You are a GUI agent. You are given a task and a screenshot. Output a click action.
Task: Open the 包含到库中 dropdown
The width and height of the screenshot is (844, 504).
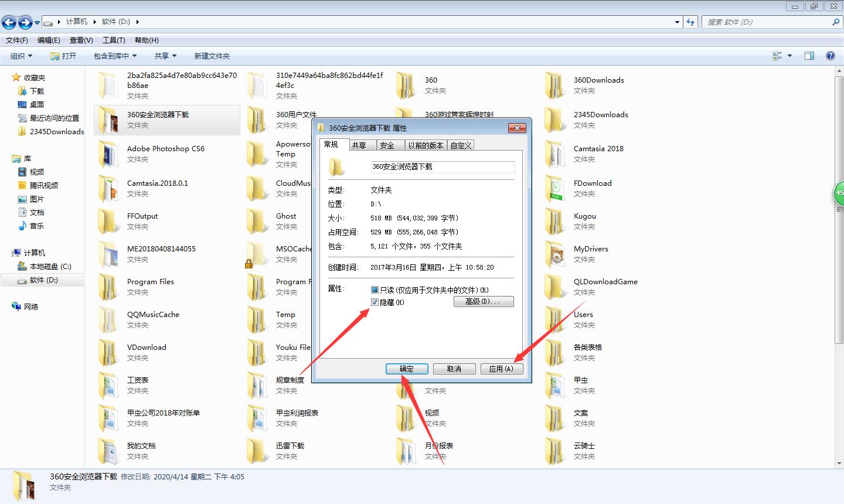point(115,56)
